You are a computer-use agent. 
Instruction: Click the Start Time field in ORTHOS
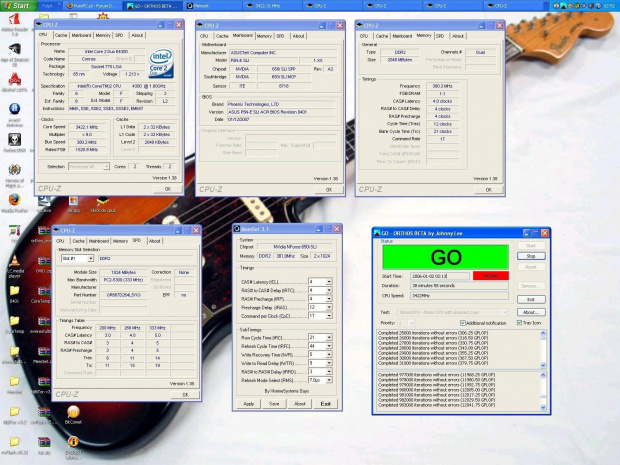tap(440, 276)
